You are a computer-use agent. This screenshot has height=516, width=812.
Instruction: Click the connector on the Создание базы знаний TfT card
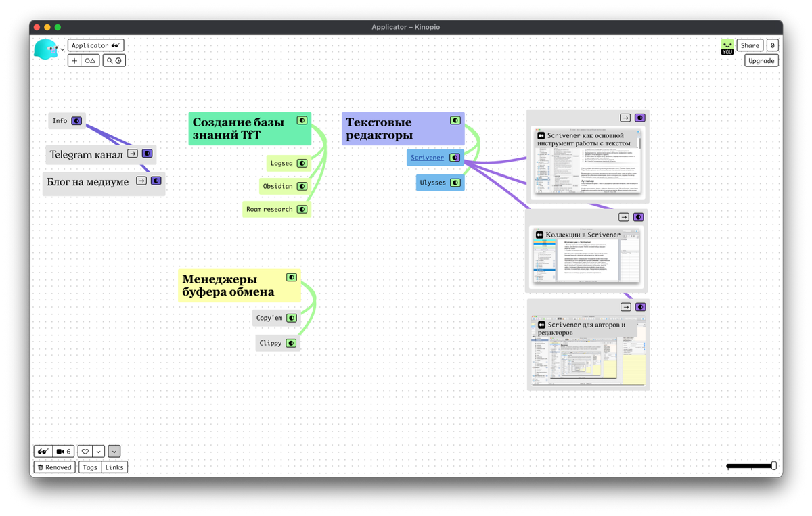[302, 120]
